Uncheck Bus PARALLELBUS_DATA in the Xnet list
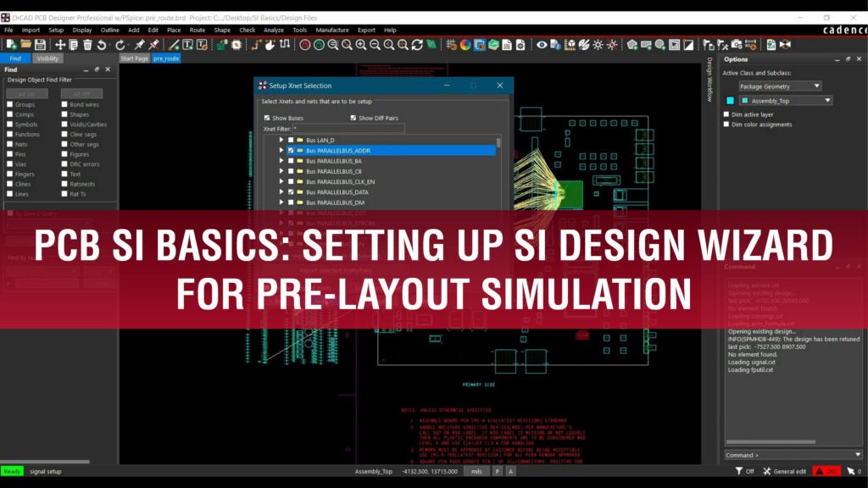Screen dimensions: 868x488 tap(292, 192)
